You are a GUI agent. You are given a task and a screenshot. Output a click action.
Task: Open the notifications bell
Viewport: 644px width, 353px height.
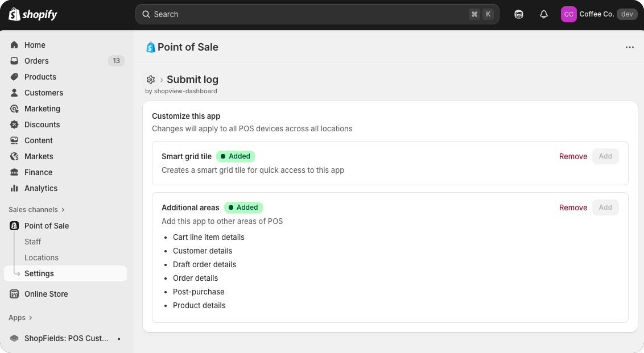pyautogui.click(x=543, y=14)
